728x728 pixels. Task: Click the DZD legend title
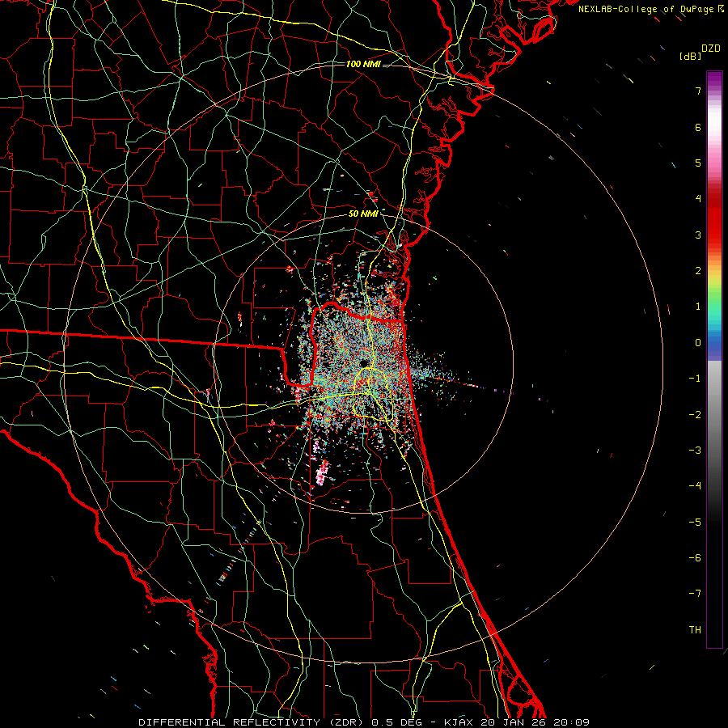pyautogui.click(x=711, y=49)
